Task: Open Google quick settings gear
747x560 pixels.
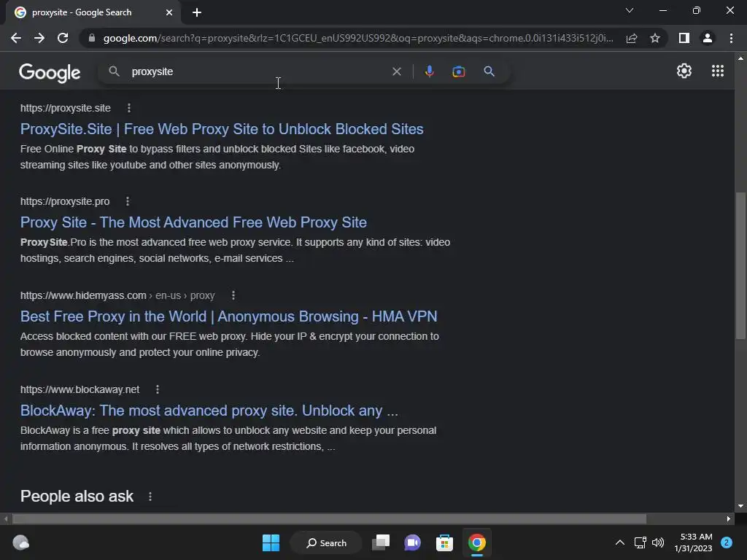Action: tap(684, 71)
